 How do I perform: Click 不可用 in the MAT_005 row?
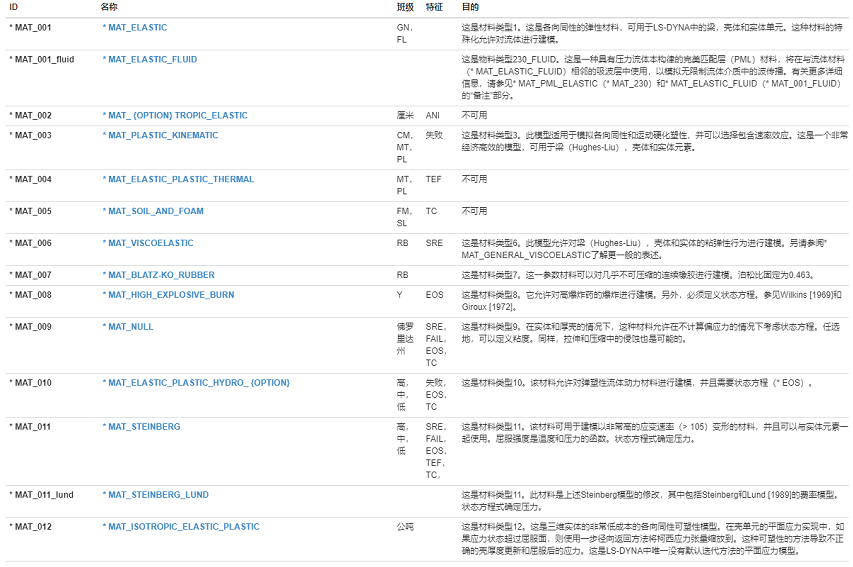pos(474,211)
